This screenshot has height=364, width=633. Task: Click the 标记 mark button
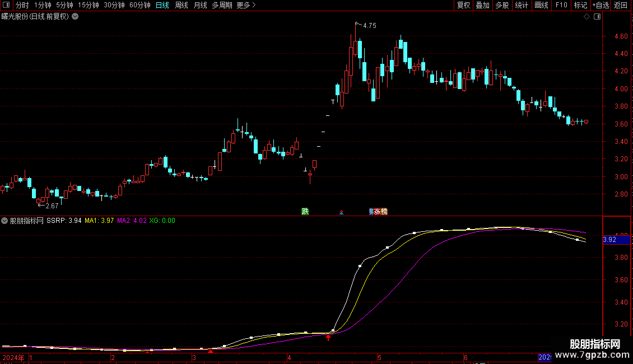coord(580,5)
